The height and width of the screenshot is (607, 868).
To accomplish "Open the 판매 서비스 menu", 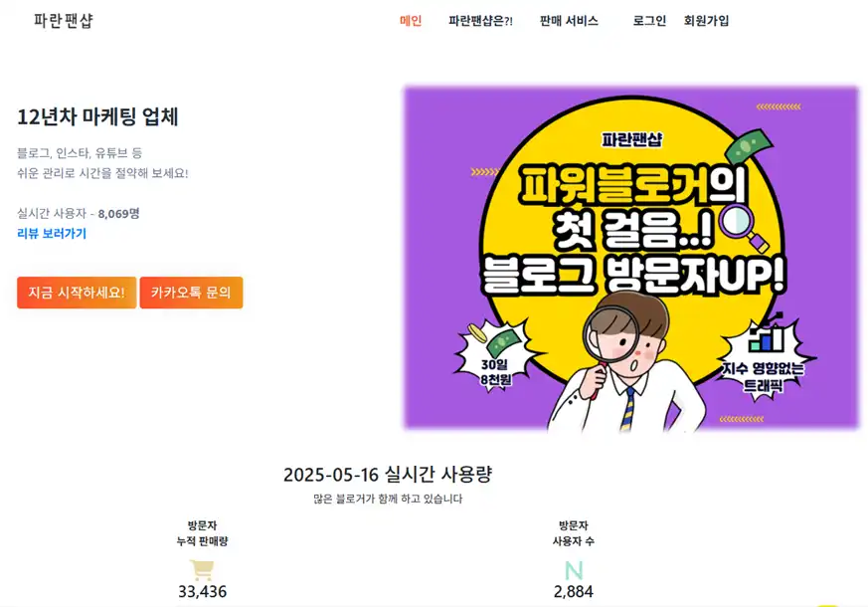I will pyautogui.click(x=569, y=21).
